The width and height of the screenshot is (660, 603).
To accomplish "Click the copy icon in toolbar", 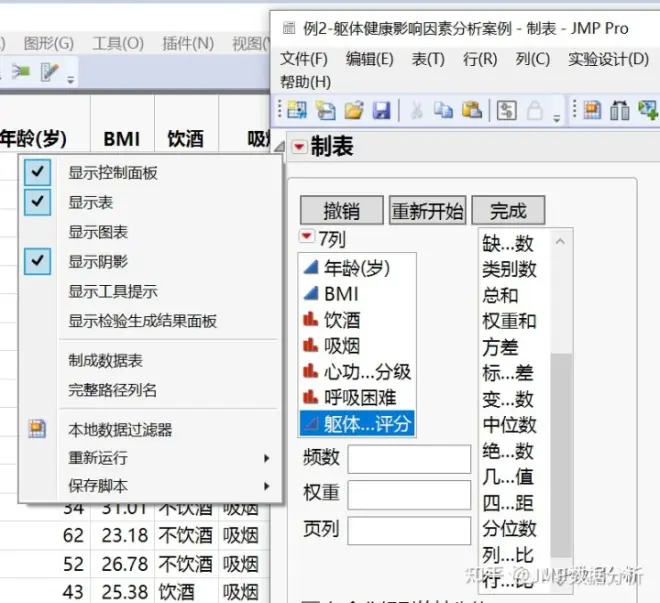I will click(443, 110).
